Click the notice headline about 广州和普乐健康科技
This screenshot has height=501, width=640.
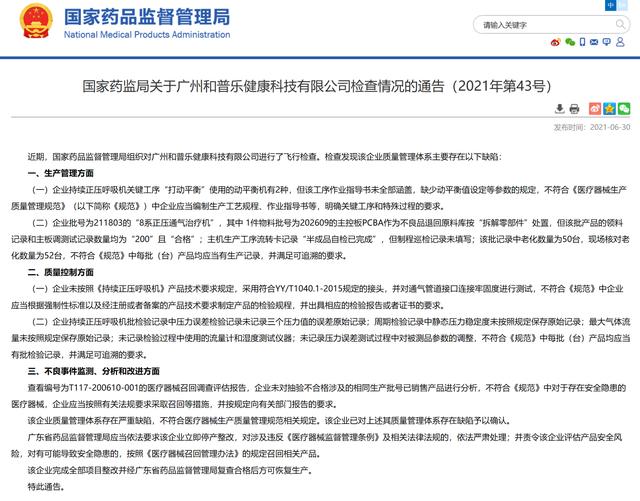(317, 86)
